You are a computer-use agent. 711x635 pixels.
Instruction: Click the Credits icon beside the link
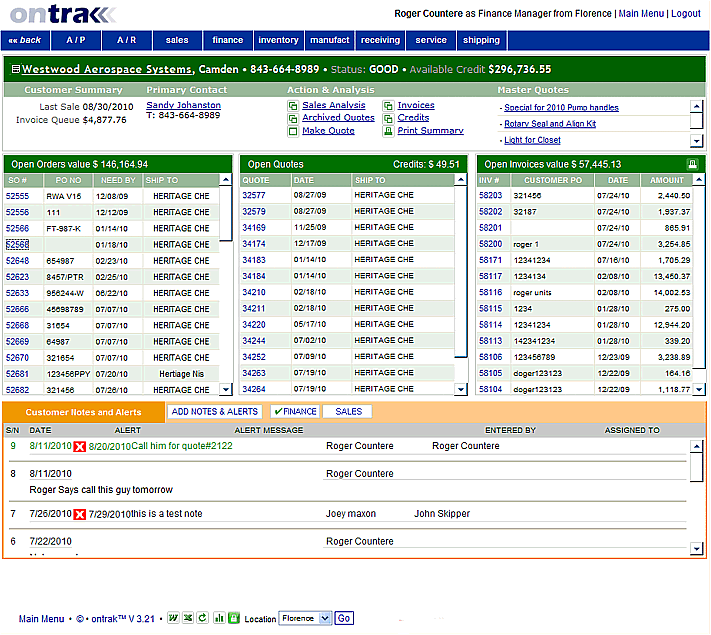point(388,118)
